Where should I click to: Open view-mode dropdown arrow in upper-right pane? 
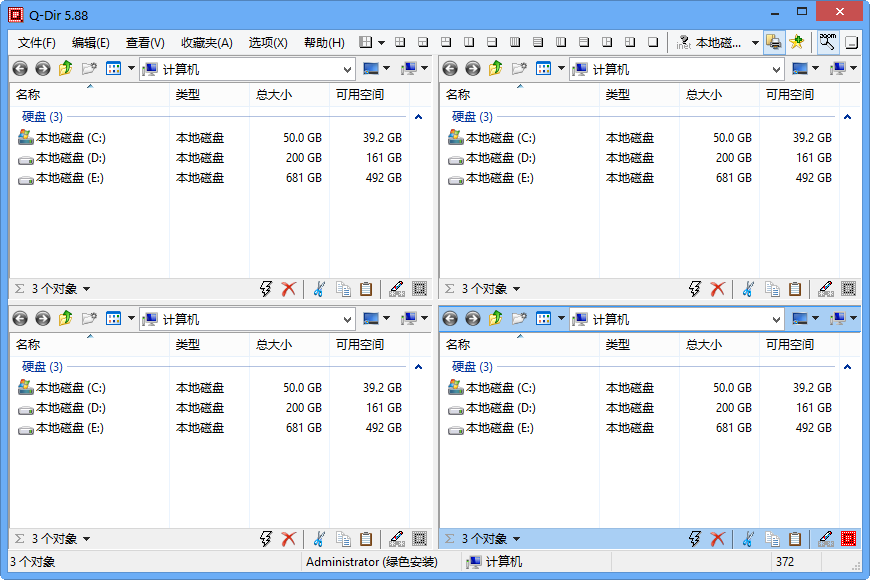(561, 69)
